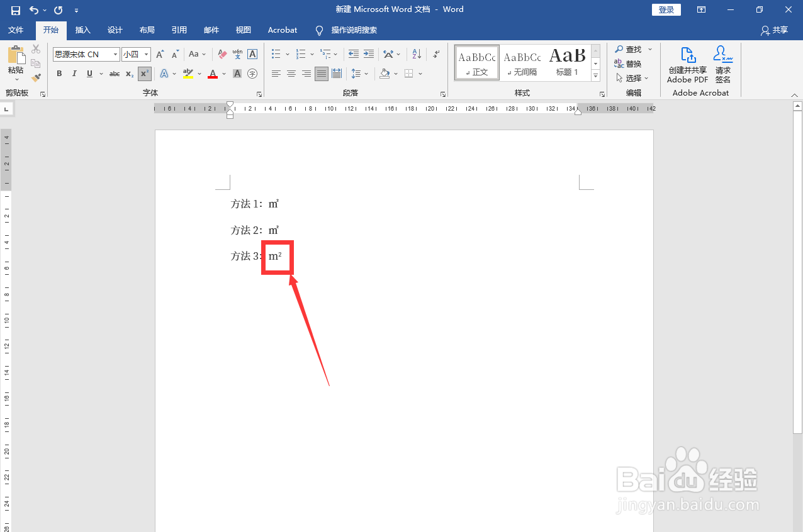
Task: Select the Format Painter brush
Action: (x=36, y=78)
